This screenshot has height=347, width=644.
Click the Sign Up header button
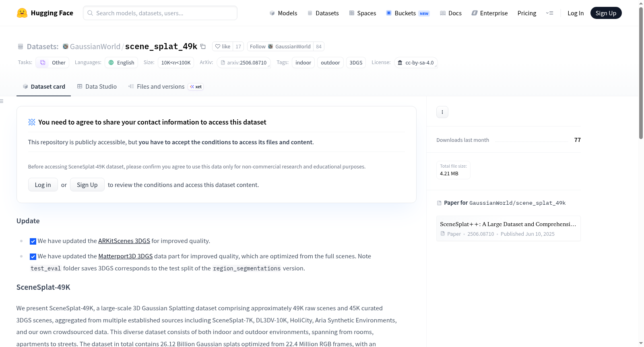606,13
